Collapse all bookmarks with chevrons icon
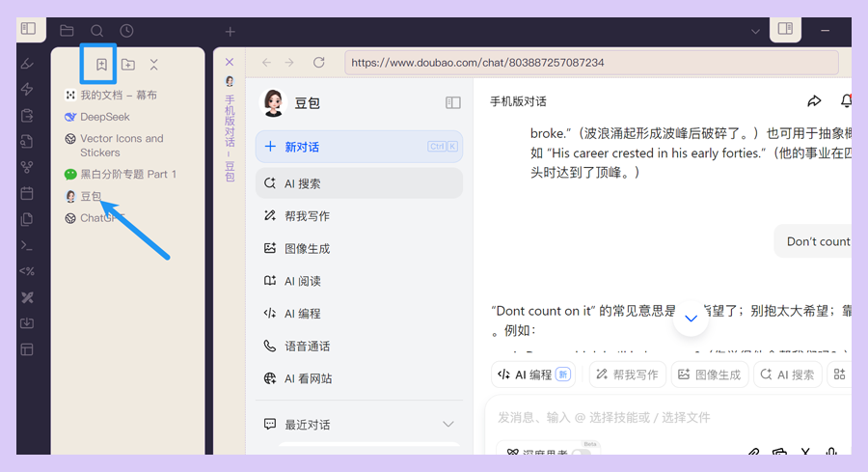 154,65
